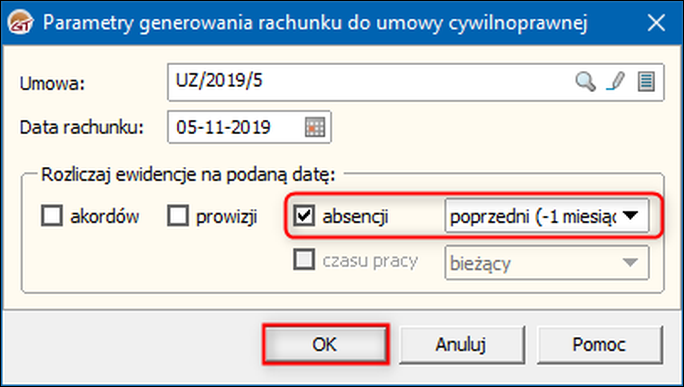
Task: Click the Anuluj button
Action: pyautogui.click(x=462, y=344)
